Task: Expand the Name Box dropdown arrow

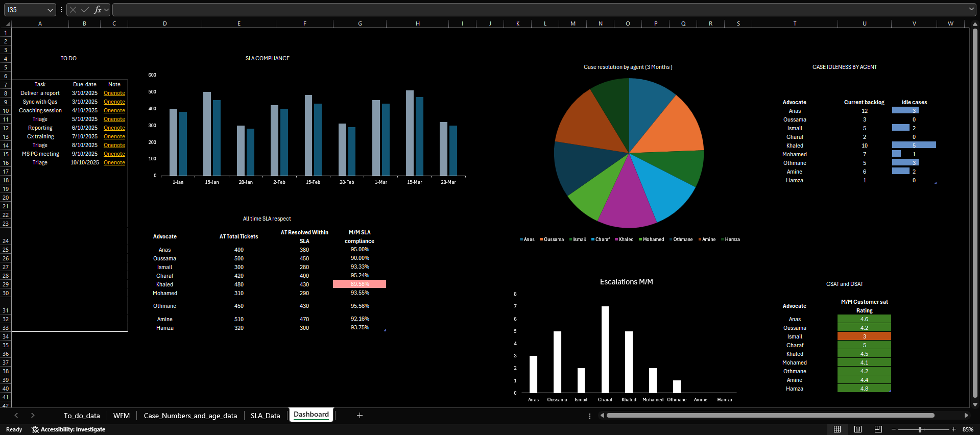Action: tap(50, 10)
